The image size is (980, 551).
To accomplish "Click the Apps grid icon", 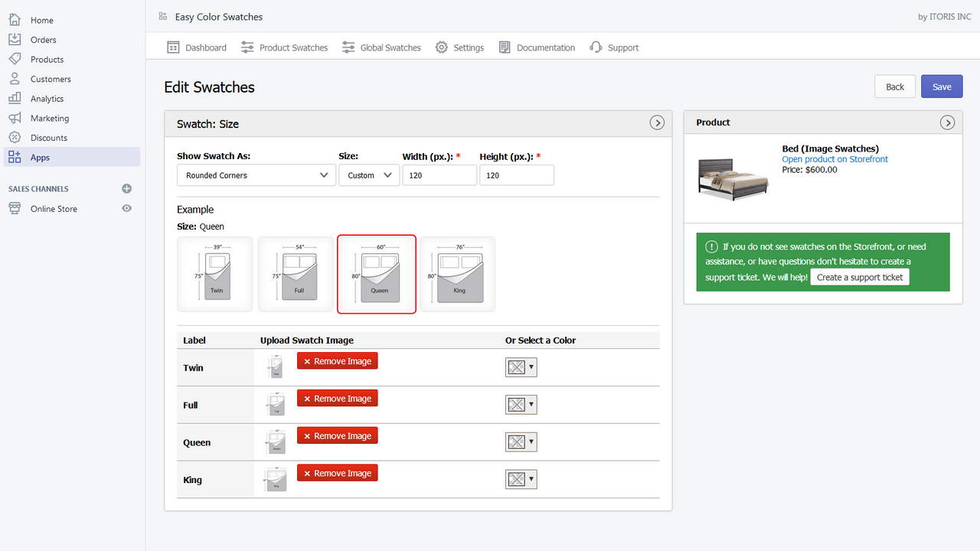I will [x=15, y=157].
